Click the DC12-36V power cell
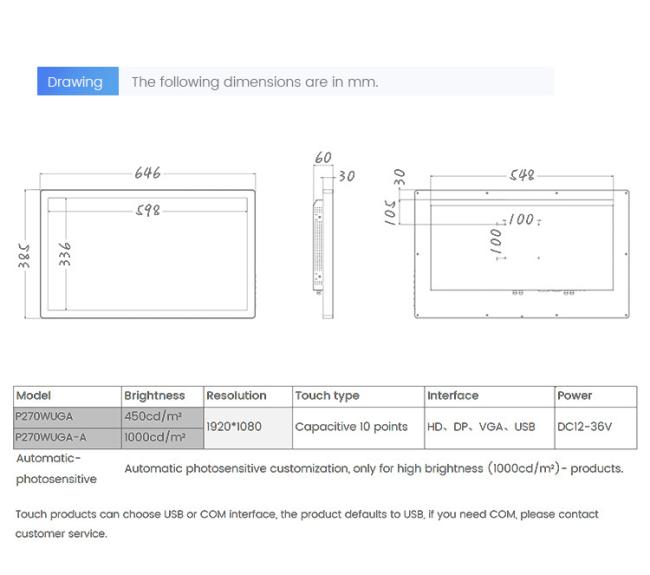The image size is (650, 575). coord(585,427)
